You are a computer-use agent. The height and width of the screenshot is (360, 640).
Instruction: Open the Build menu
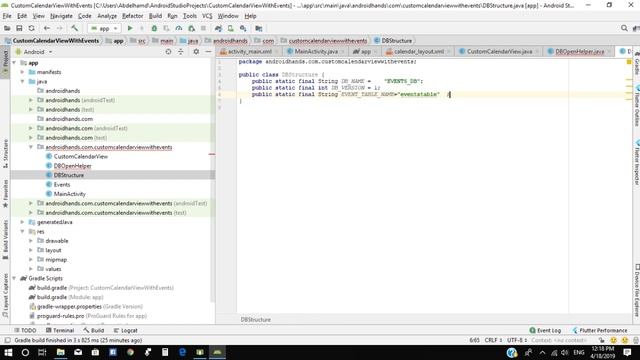155,16
